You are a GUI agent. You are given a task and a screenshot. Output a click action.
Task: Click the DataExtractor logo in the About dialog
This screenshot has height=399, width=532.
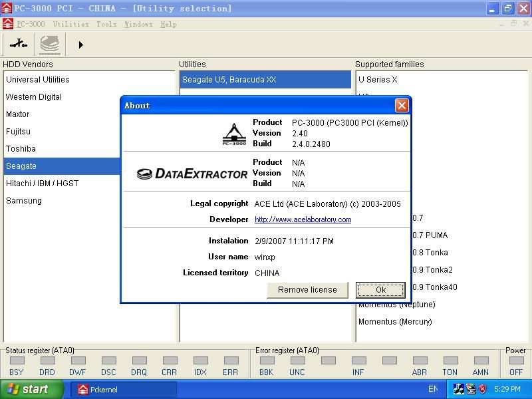tap(192, 174)
